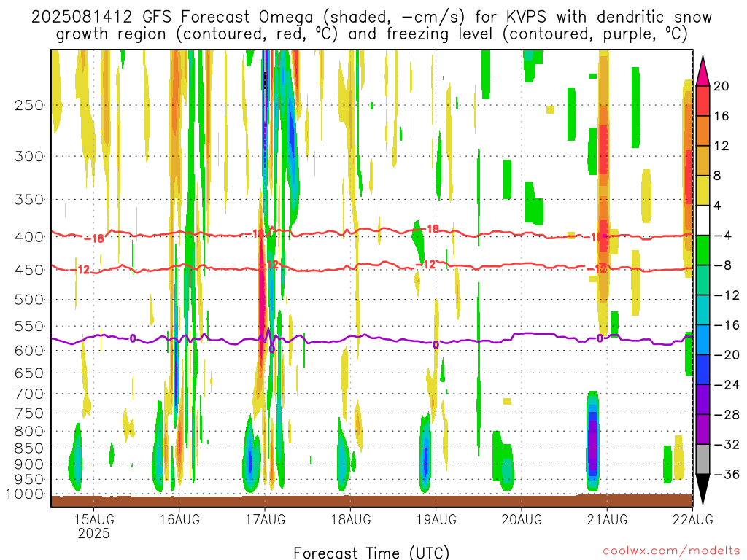Click the colorbar value label -36
Image resolution: width=747 pixels, height=560 pixels.
[x=727, y=474]
